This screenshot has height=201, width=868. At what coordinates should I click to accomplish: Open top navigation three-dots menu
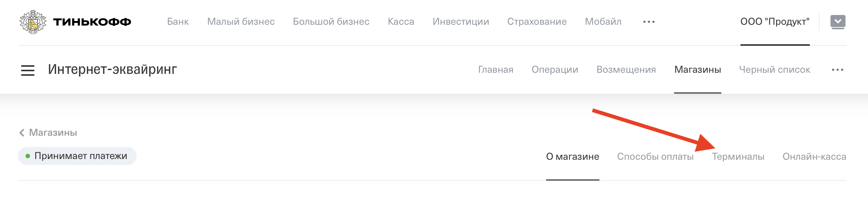coord(649,22)
